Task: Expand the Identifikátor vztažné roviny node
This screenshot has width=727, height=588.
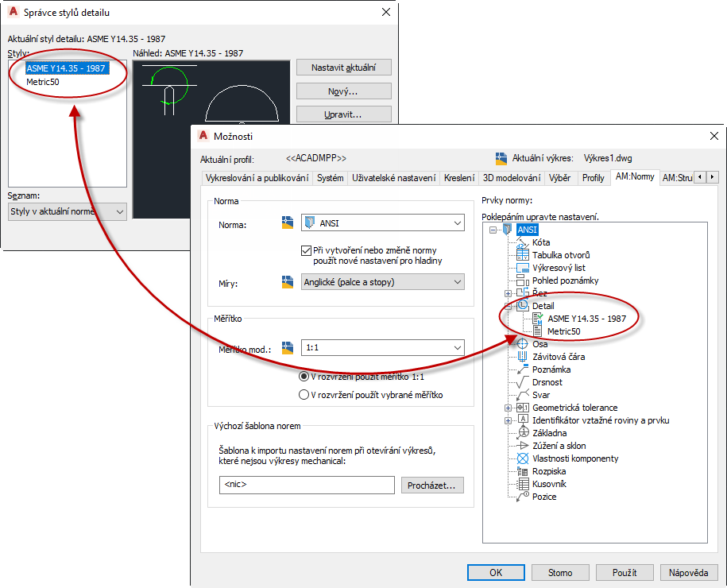Action: click(x=509, y=420)
